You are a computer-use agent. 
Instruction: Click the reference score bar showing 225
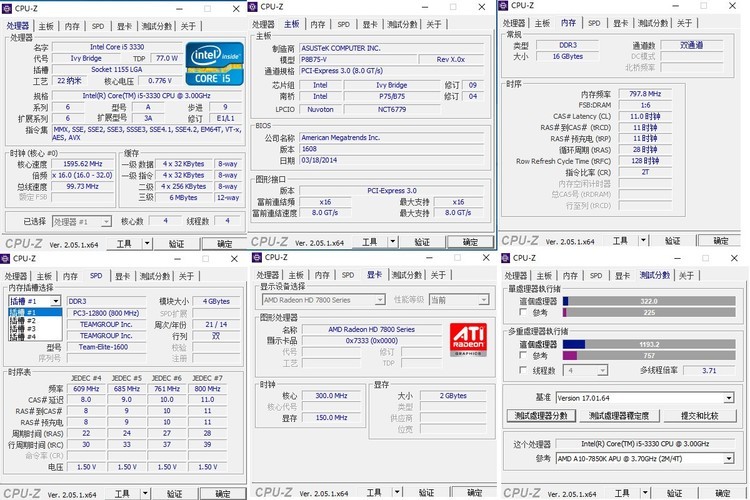pos(649,312)
